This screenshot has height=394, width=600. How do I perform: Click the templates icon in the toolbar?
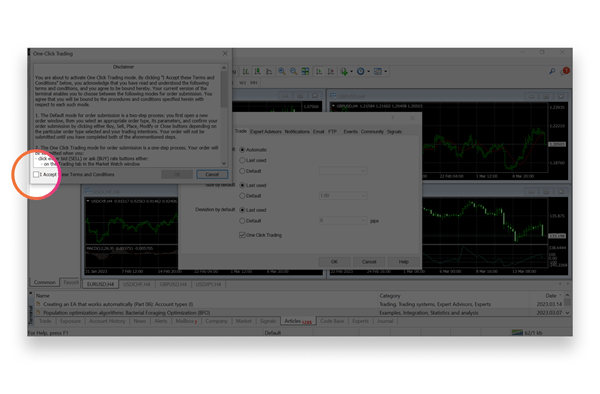click(x=378, y=72)
